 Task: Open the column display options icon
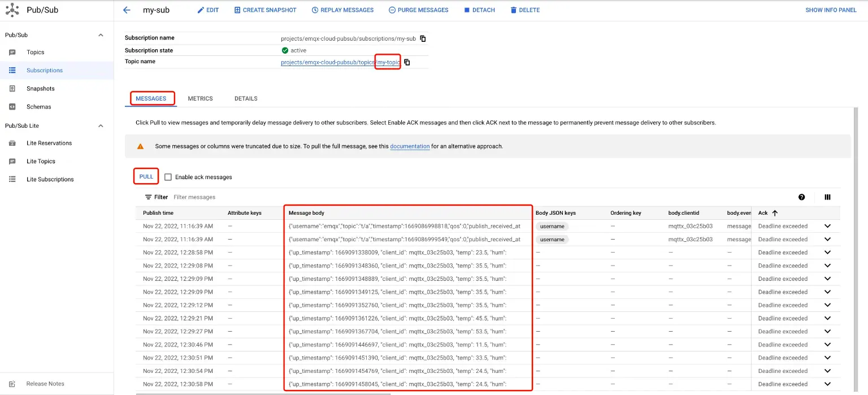click(827, 197)
